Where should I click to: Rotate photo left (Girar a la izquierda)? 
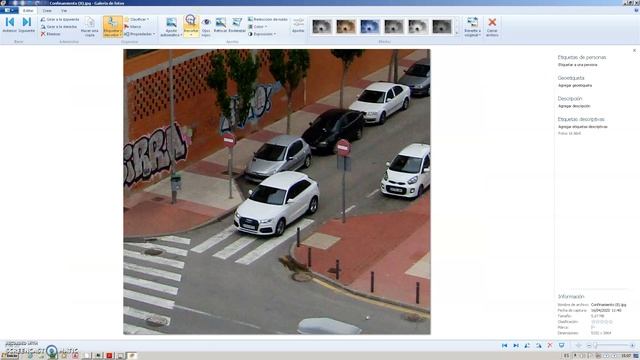[60, 19]
